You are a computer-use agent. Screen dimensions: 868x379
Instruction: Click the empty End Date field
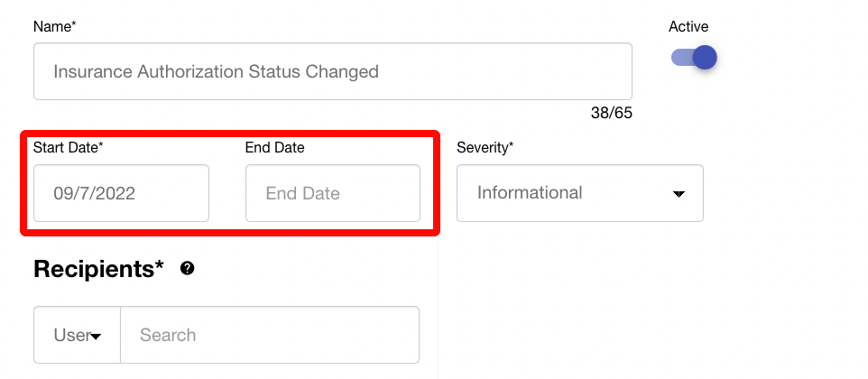tap(332, 193)
